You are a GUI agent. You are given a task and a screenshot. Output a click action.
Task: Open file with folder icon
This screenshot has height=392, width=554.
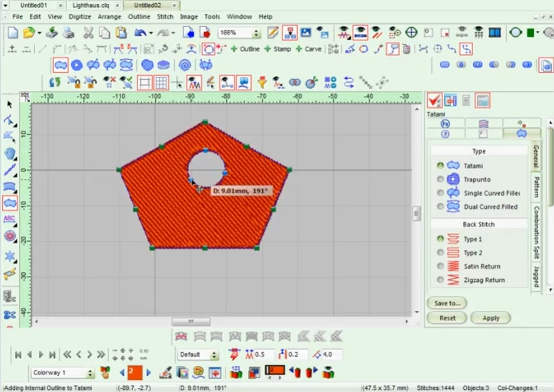29,33
